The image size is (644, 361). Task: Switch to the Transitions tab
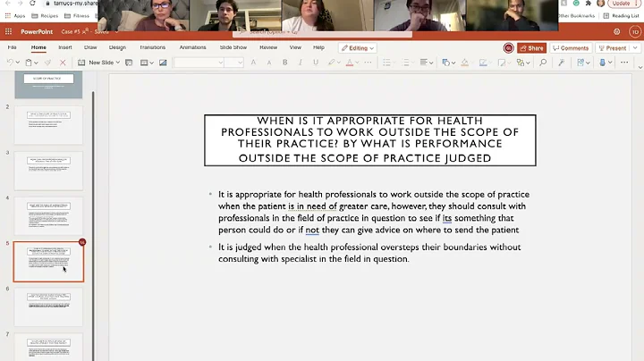pyautogui.click(x=152, y=47)
